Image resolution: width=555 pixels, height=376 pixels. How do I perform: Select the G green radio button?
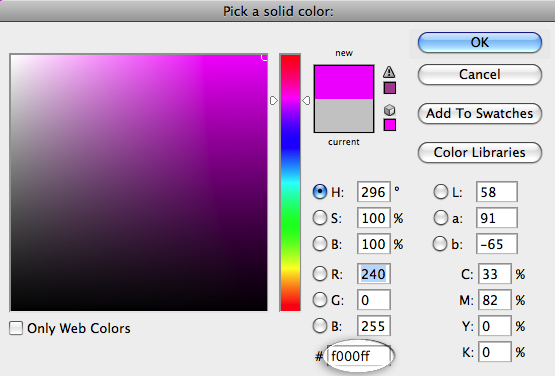pyautogui.click(x=320, y=300)
